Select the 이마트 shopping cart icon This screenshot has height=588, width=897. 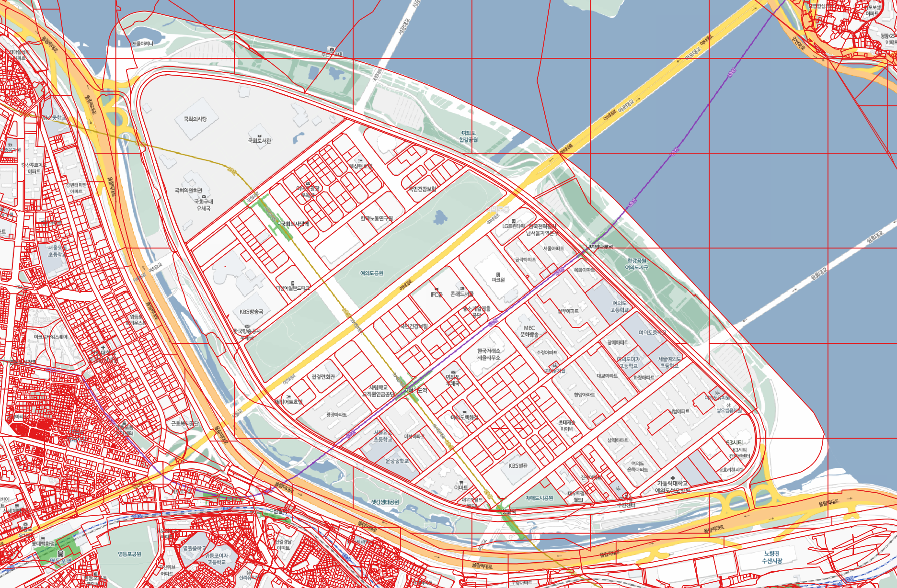[x=461, y=482]
